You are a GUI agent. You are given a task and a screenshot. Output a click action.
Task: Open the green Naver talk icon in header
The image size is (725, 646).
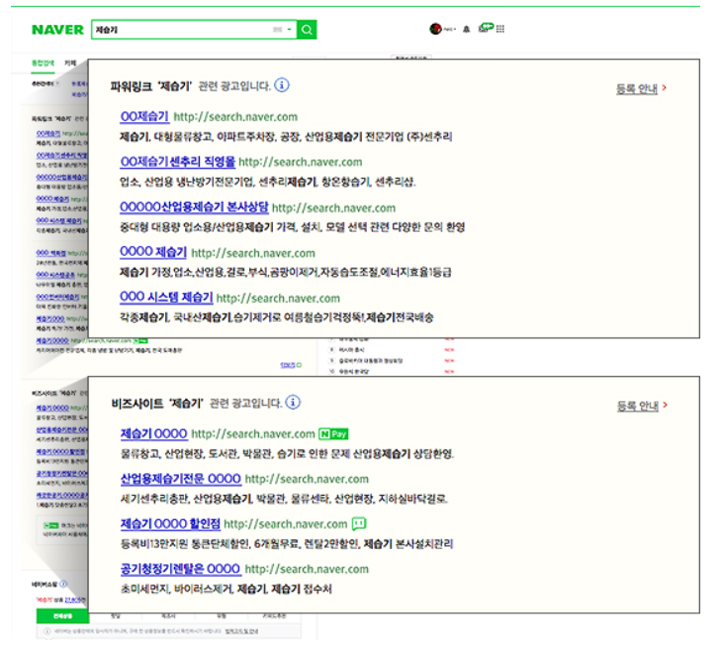tap(485, 28)
